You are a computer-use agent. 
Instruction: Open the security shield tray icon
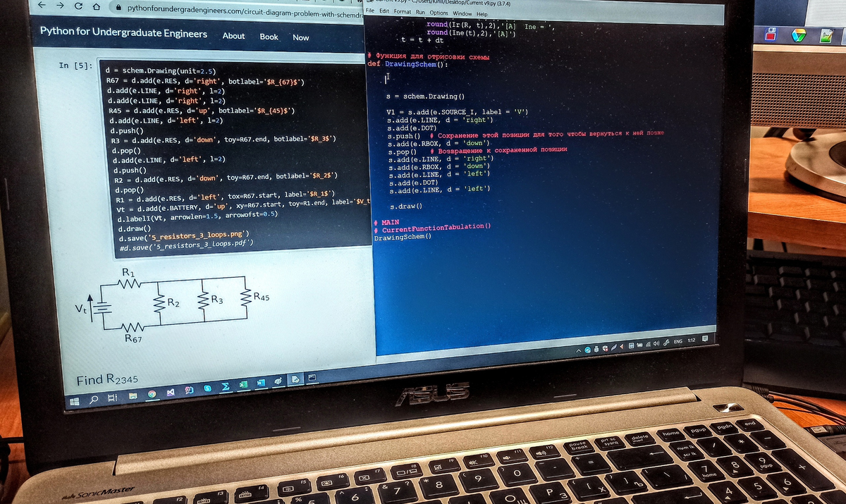point(606,348)
